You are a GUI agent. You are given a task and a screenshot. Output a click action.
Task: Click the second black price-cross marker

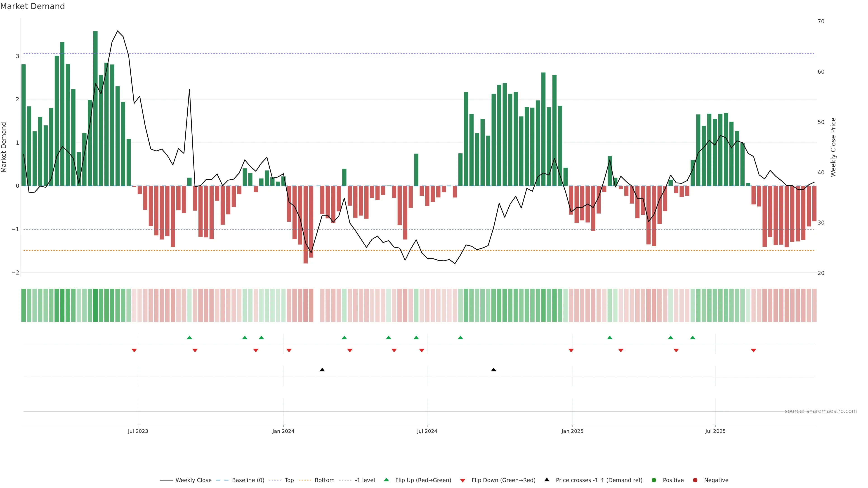click(x=494, y=370)
